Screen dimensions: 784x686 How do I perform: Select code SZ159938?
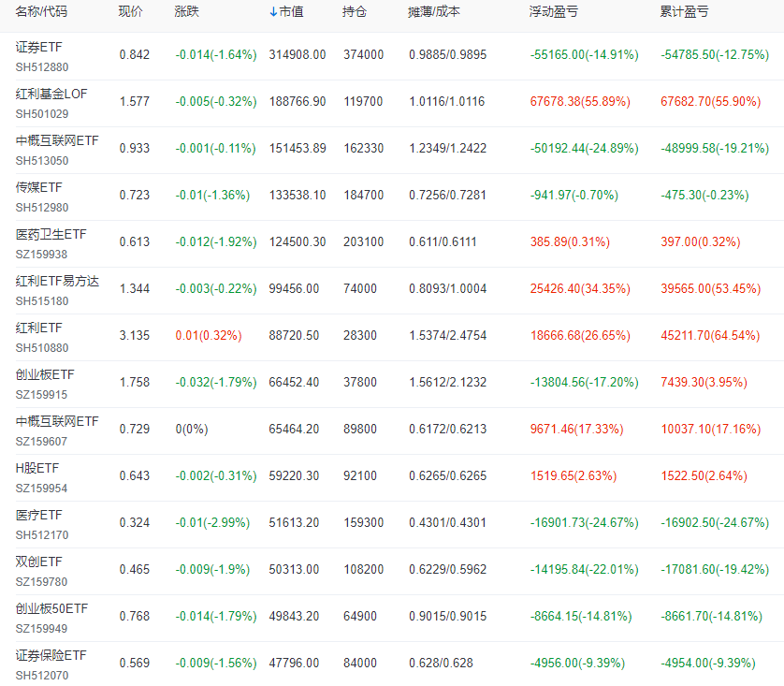pos(41,255)
